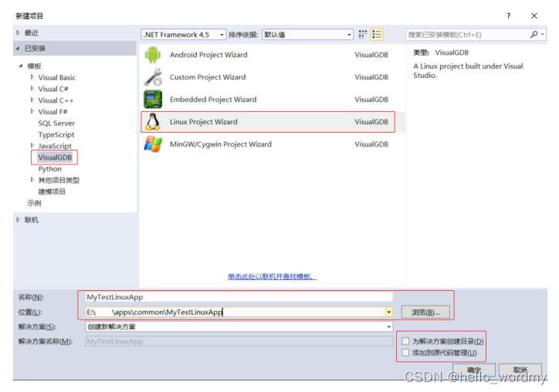Expand the Visual Basic node arrow
This screenshot has width=559, height=392.
(x=32, y=77)
